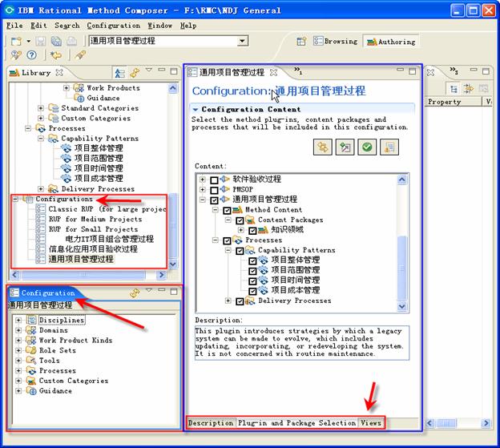Click the Library link-with-editor icon
The height and width of the screenshot is (448, 500).
click(135, 73)
